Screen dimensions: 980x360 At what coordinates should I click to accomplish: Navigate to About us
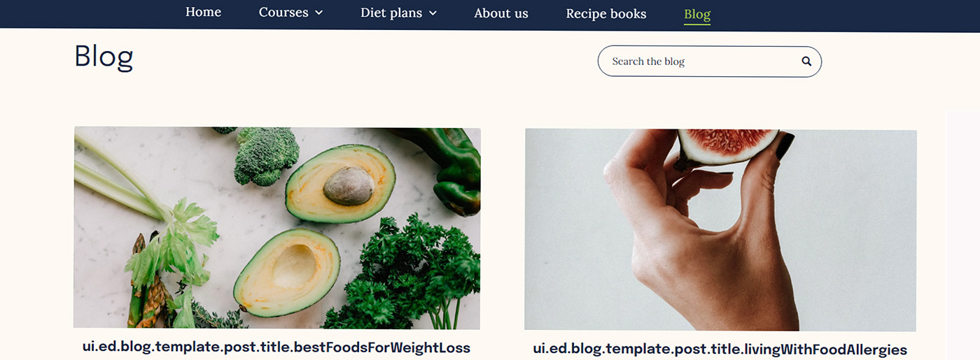501,13
